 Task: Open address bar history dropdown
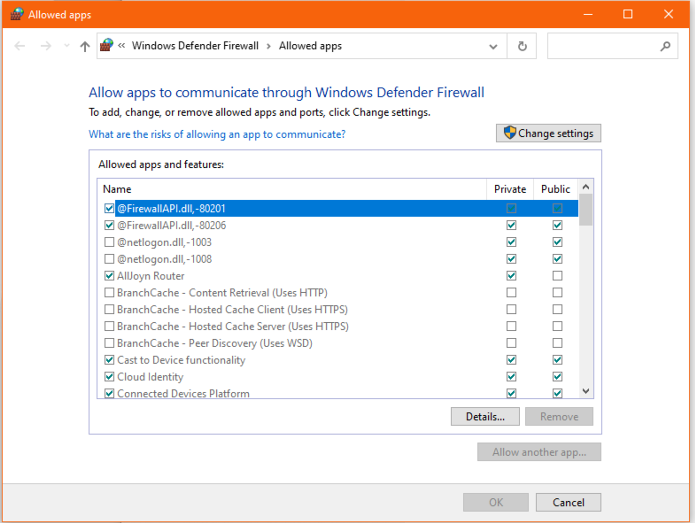493,46
